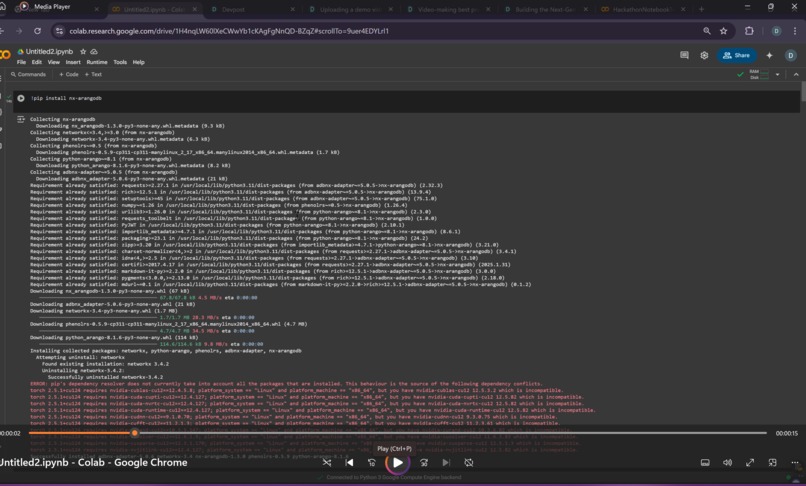
Task: Open Colab View menu
Action: coord(53,62)
